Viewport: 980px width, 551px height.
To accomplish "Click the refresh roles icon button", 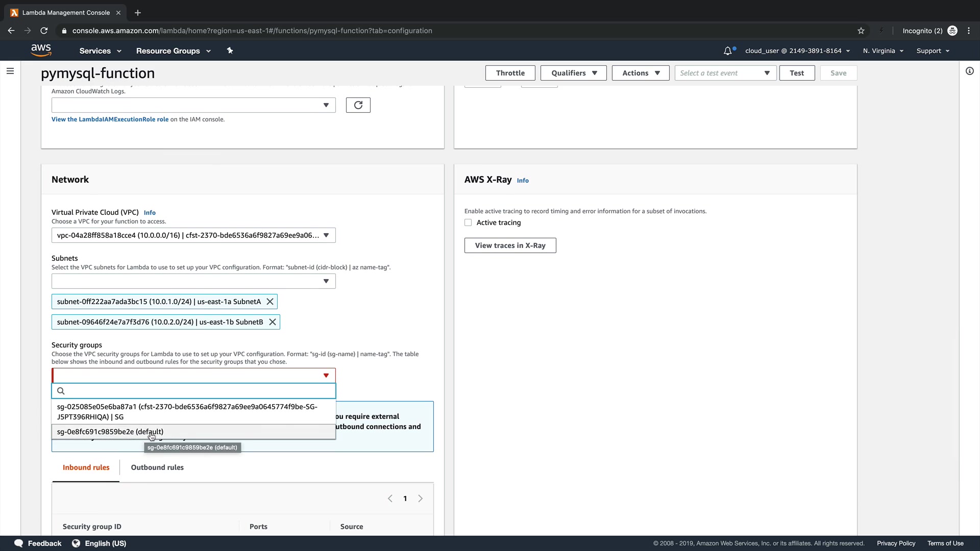I will (358, 105).
